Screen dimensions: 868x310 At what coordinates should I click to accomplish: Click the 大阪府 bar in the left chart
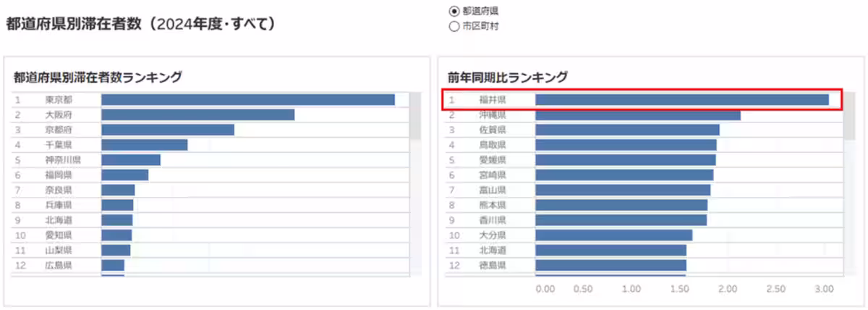tap(197, 115)
